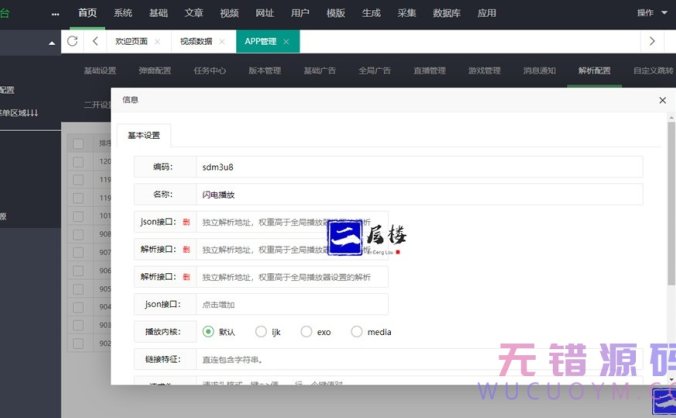The height and width of the screenshot is (418, 676).
Task: Go to the 网址 top menu
Action: tap(265, 13)
